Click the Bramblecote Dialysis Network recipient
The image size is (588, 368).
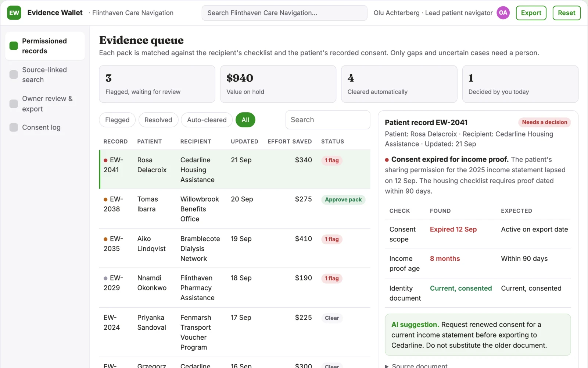pos(200,248)
